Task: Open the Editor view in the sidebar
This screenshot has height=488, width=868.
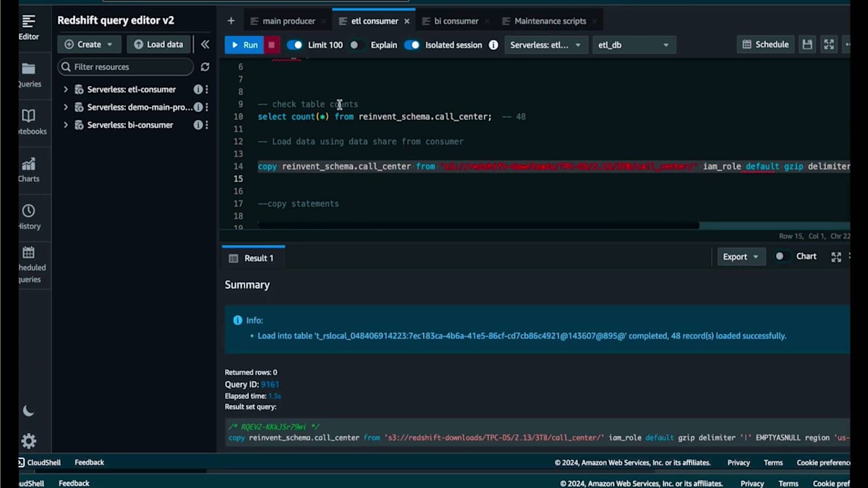Action: [x=29, y=27]
